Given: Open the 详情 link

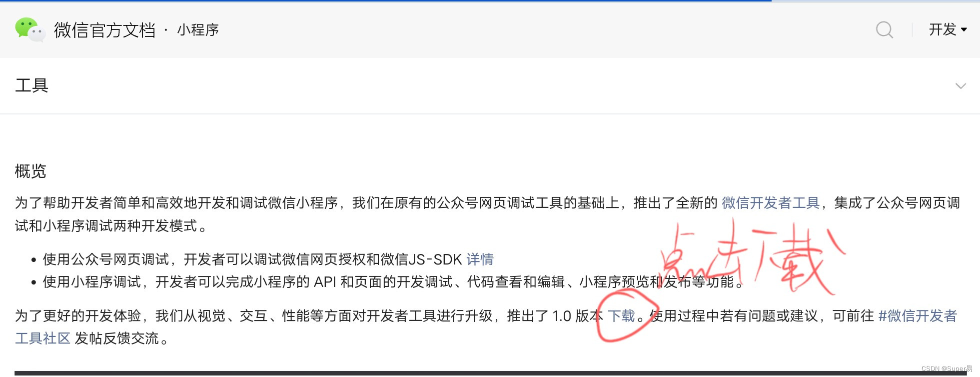Looking at the screenshot, I should 480,259.
